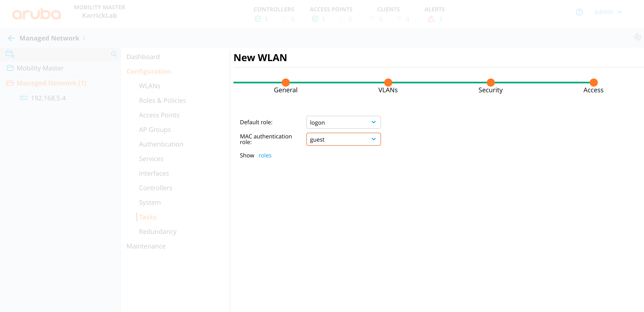Go to the AP Groups menu item
This screenshot has height=312, width=644.
coord(155,130)
